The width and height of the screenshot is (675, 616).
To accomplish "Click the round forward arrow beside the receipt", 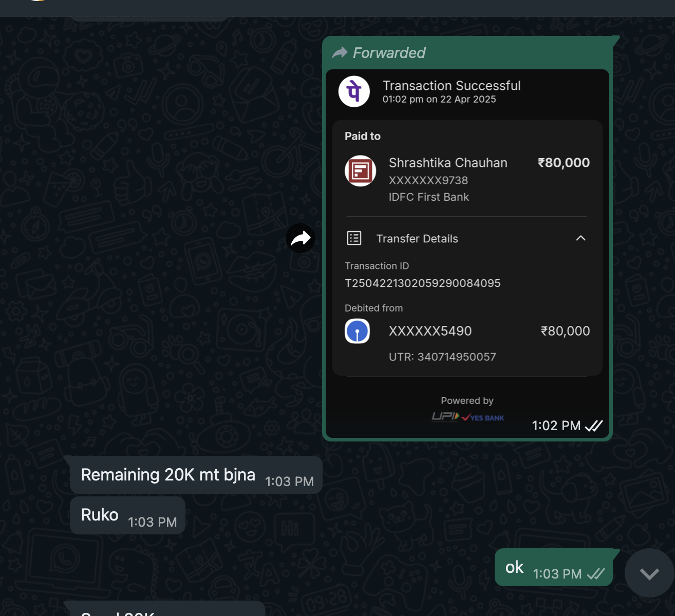I will [301, 238].
